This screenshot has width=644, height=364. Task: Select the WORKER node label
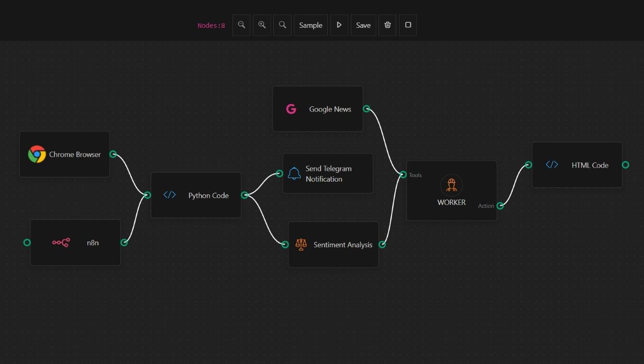click(451, 202)
